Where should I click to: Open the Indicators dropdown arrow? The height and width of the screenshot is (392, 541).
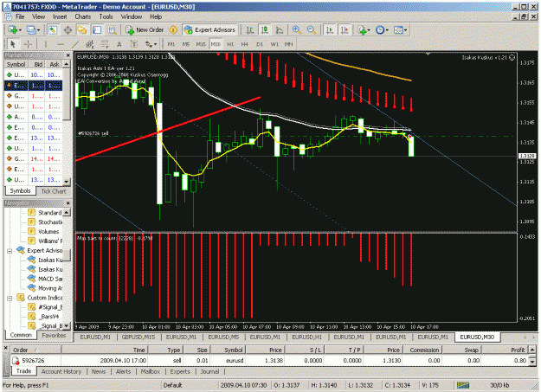click(x=369, y=30)
